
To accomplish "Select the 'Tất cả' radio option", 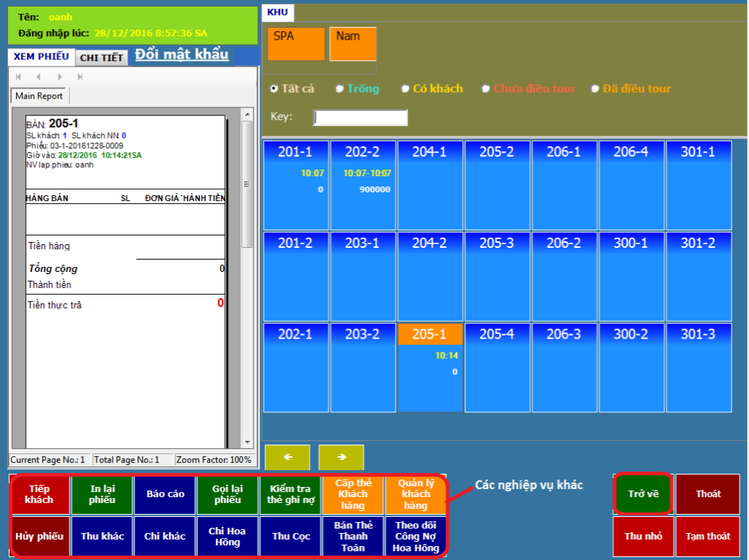I will [x=274, y=88].
